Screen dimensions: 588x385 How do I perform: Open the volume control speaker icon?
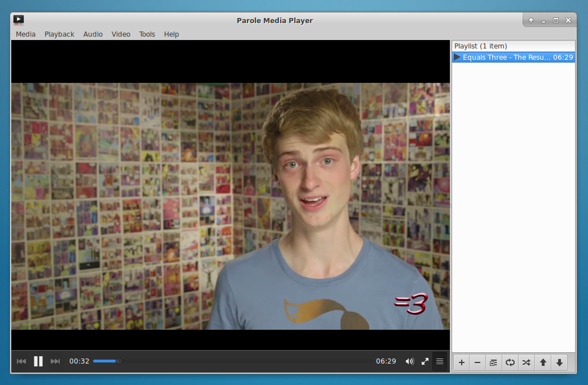(x=409, y=361)
